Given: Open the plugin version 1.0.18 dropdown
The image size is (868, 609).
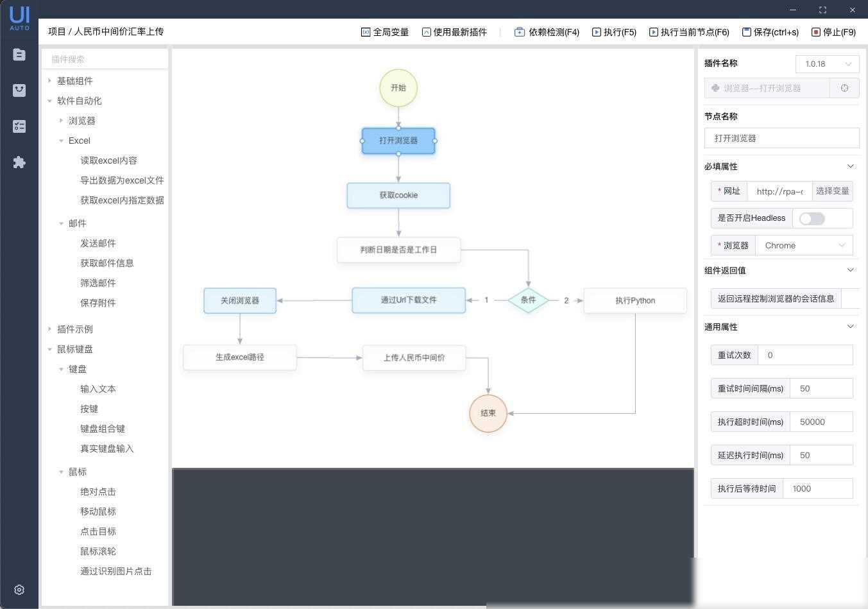Looking at the screenshot, I should (x=828, y=64).
